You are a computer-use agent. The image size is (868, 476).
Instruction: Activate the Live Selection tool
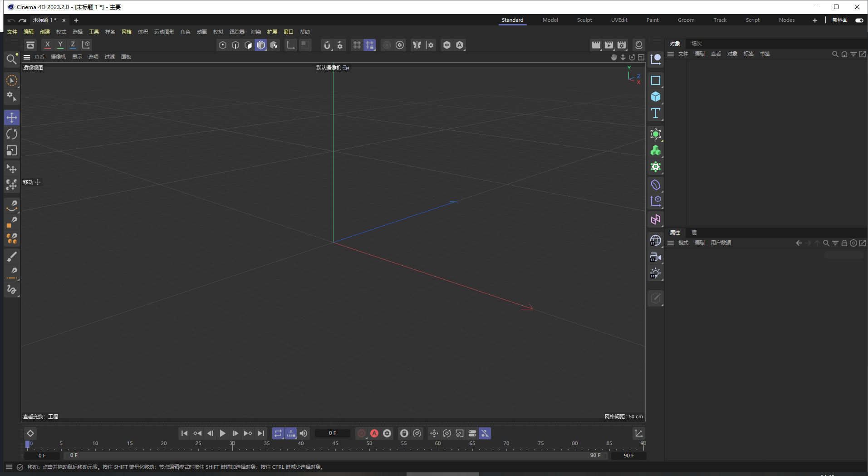(x=12, y=80)
